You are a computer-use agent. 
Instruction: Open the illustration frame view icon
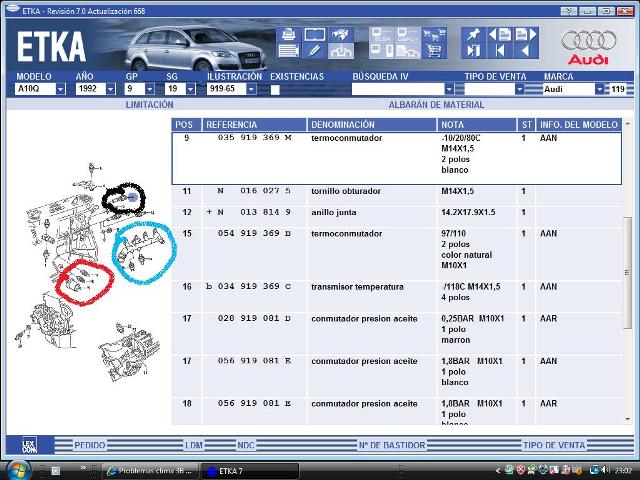(314, 35)
